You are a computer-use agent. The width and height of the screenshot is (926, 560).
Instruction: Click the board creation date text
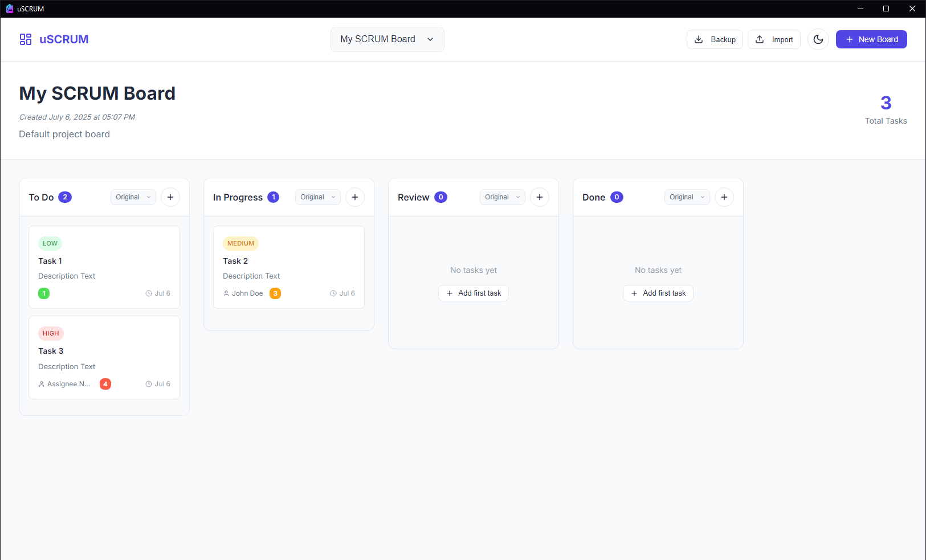pos(77,117)
